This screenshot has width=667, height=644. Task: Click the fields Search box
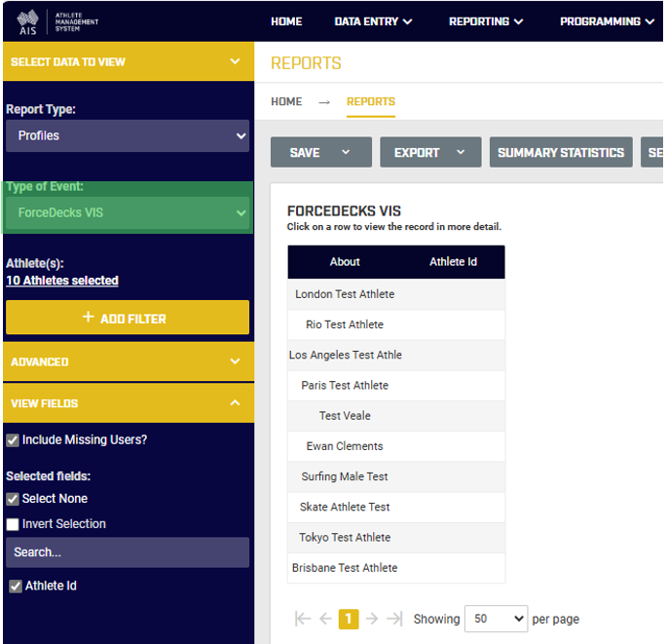click(x=128, y=552)
